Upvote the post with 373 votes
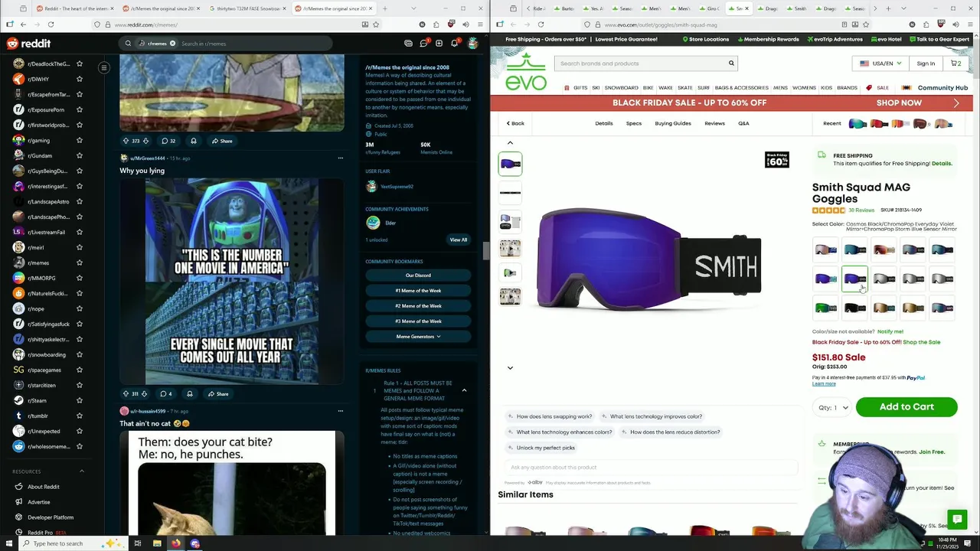 point(126,141)
